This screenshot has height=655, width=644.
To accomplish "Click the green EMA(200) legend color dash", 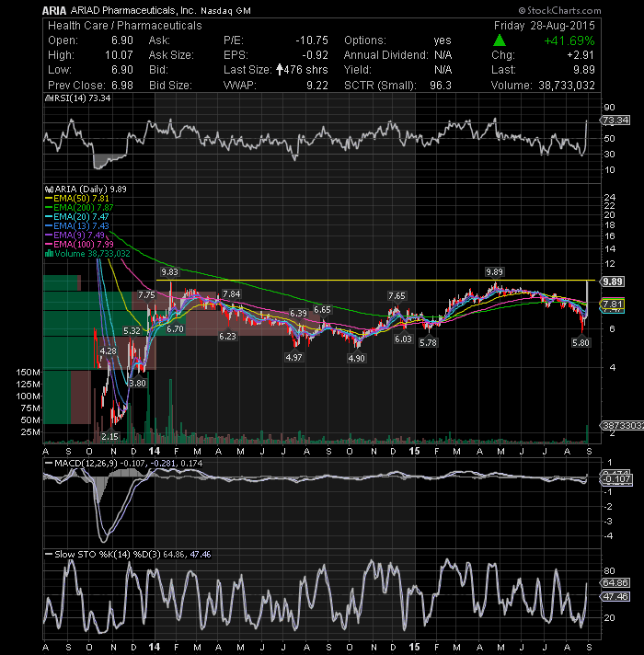I will pyautogui.click(x=49, y=208).
